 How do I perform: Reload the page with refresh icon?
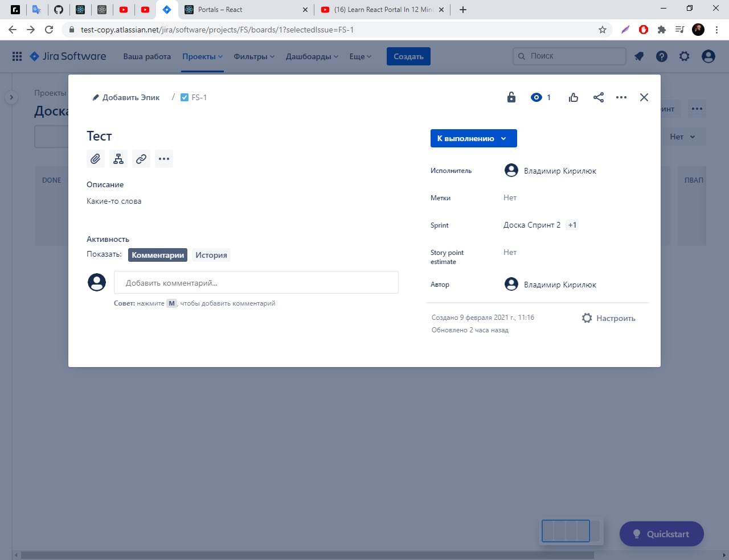coord(49,30)
